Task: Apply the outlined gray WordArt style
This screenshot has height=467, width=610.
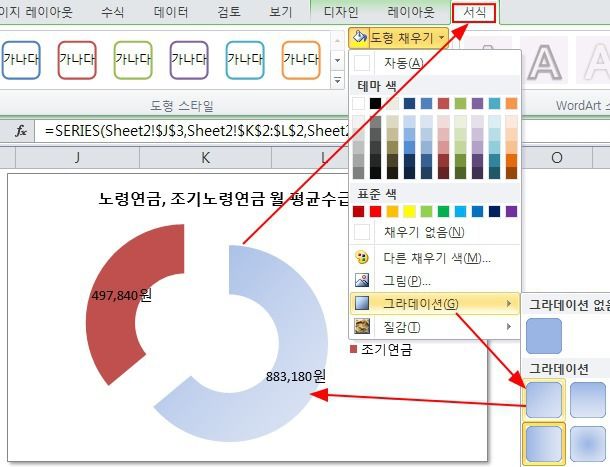Action: coord(544,60)
